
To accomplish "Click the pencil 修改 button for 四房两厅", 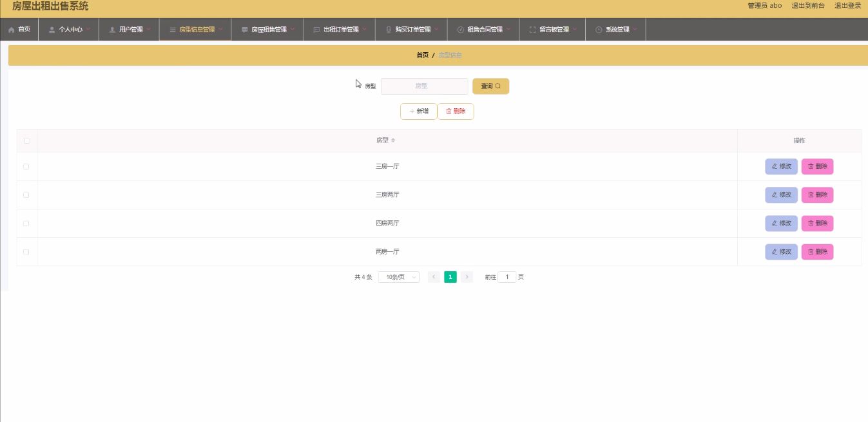I will tap(782, 223).
